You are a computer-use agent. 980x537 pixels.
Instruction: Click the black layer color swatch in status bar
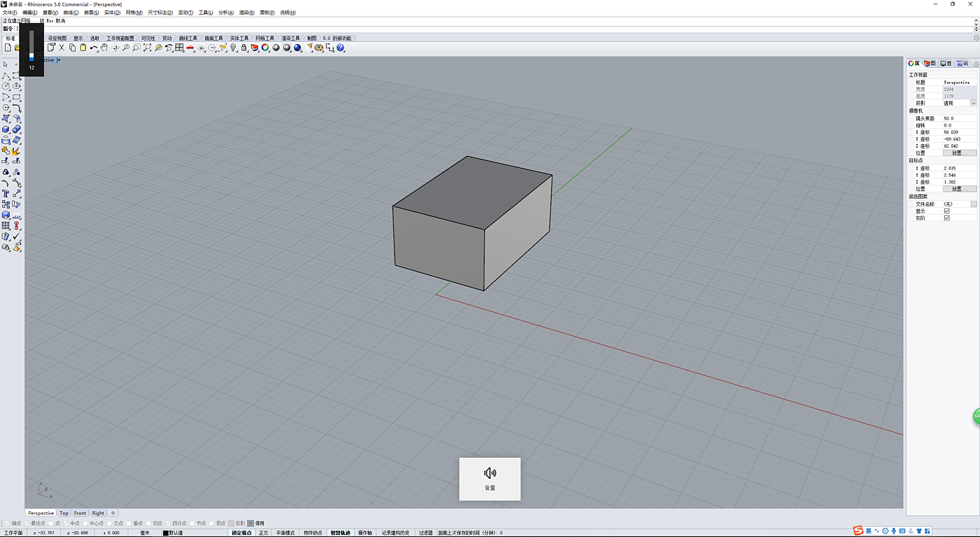[x=166, y=533]
